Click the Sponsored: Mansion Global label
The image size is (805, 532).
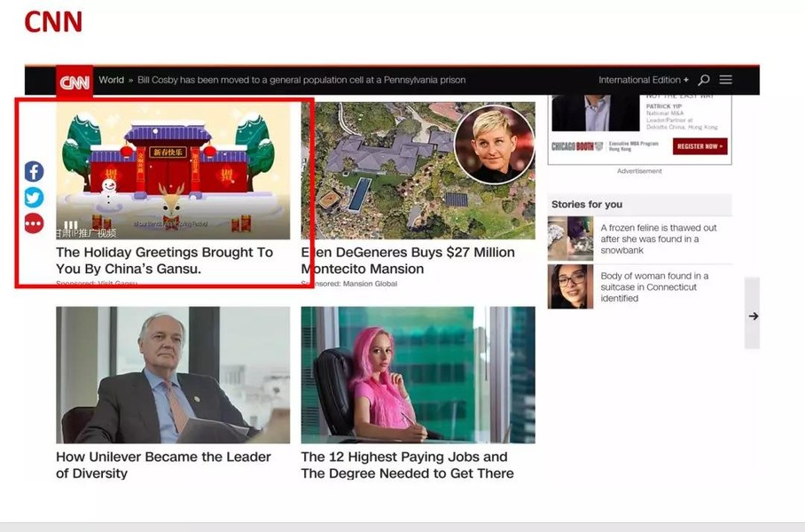point(349,284)
